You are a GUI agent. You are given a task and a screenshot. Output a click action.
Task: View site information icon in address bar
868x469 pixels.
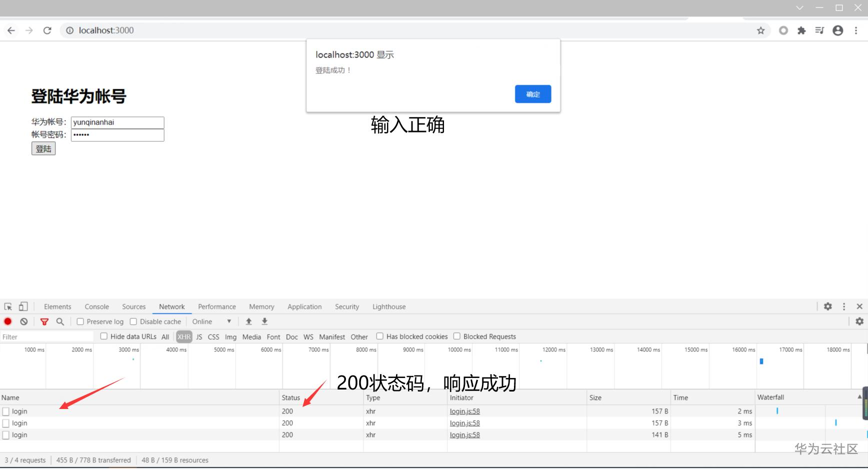point(70,30)
